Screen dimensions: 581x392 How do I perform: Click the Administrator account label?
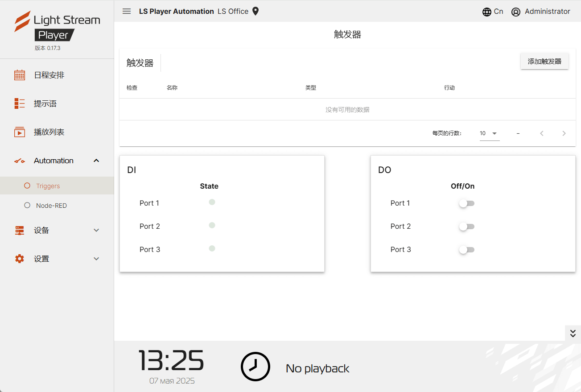click(548, 12)
